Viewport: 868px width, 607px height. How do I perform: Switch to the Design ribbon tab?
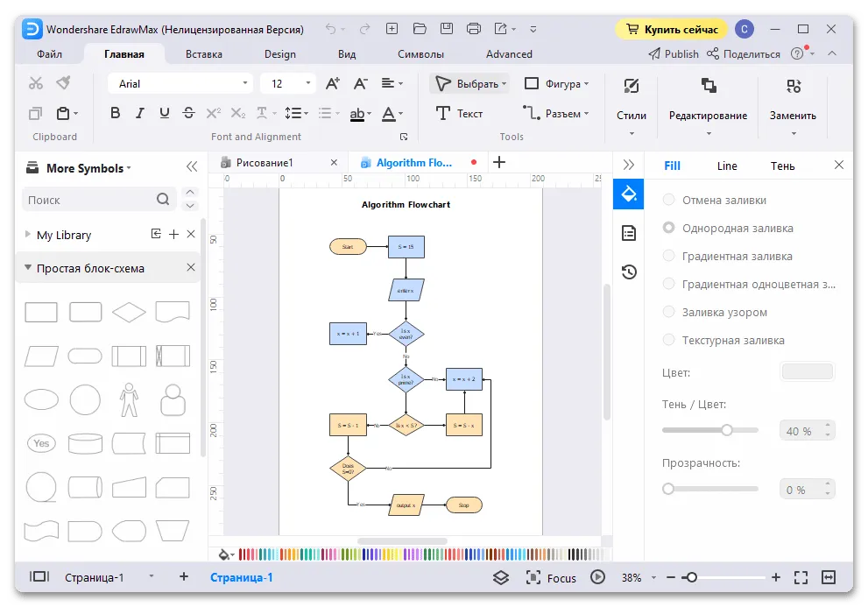pyautogui.click(x=280, y=54)
